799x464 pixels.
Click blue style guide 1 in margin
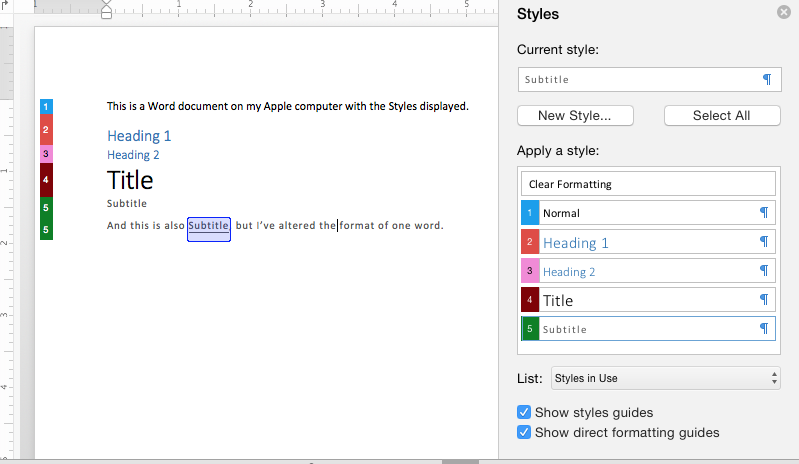pos(46,106)
